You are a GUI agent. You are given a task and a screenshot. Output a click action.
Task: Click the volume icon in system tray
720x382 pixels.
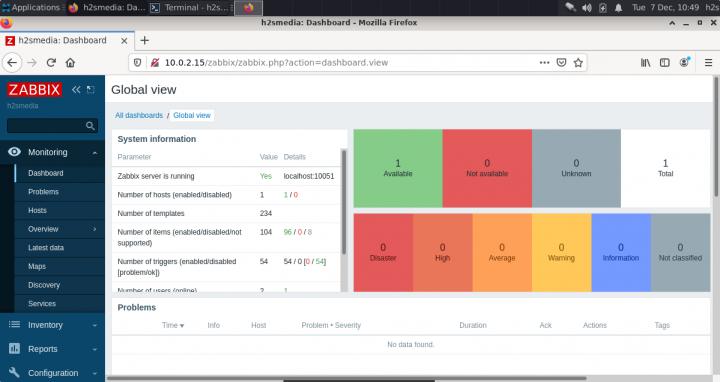[586, 8]
